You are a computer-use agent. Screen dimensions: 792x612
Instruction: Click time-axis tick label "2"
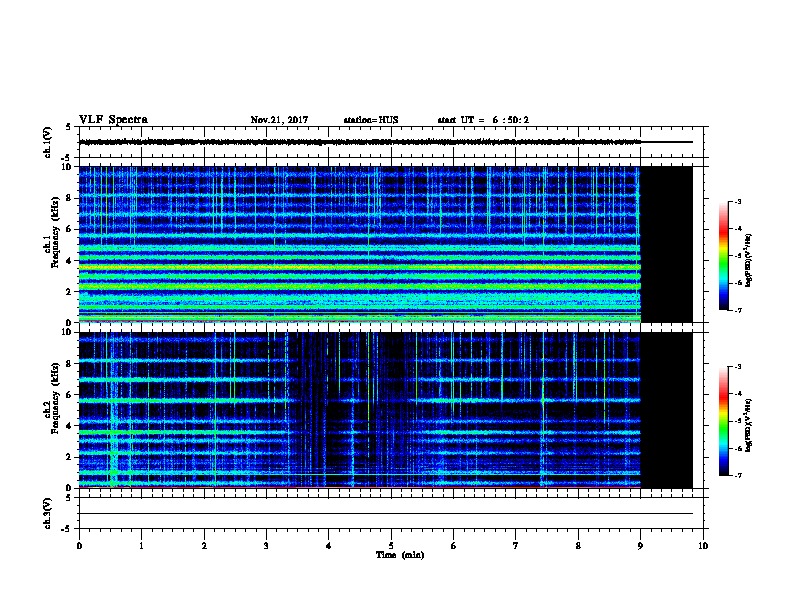[x=204, y=546]
